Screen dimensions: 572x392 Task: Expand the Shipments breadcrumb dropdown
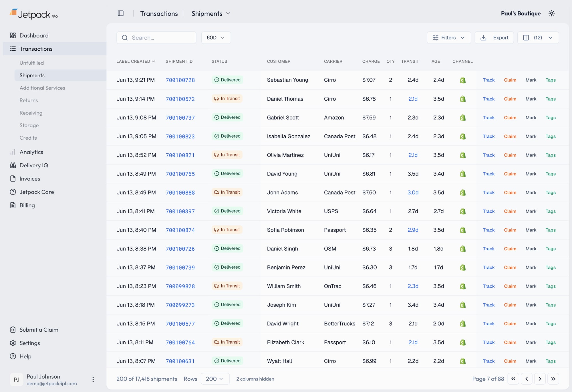pos(211,13)
